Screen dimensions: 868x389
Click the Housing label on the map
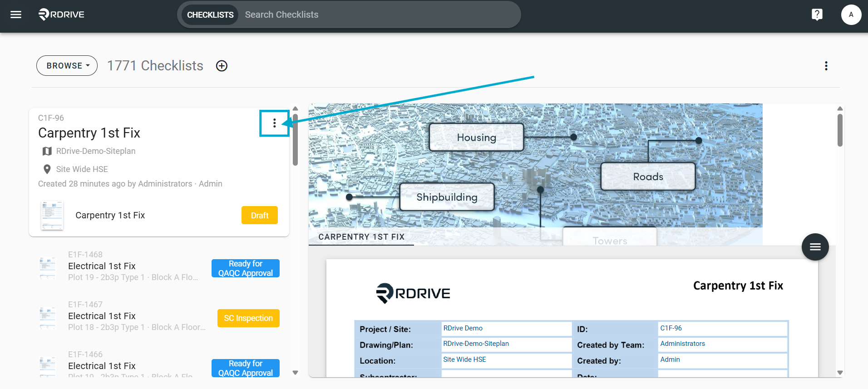[476, 137]
